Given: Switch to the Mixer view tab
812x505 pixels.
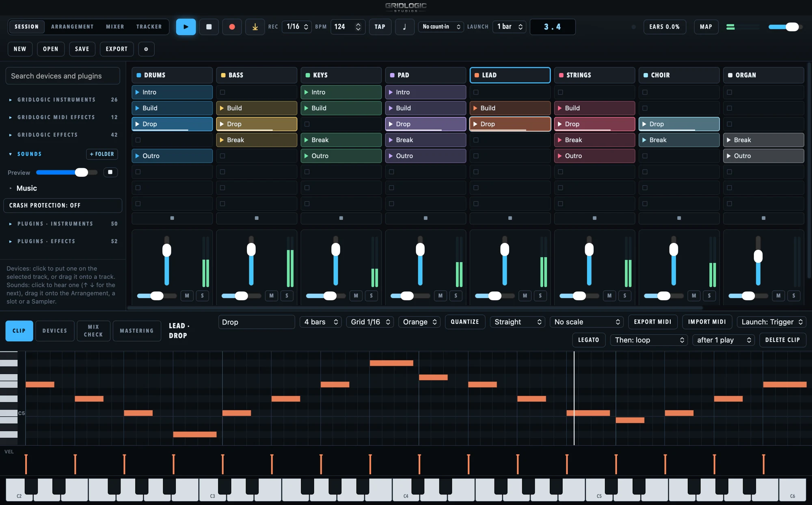Looking at the screenshot, I should [115, 27].
